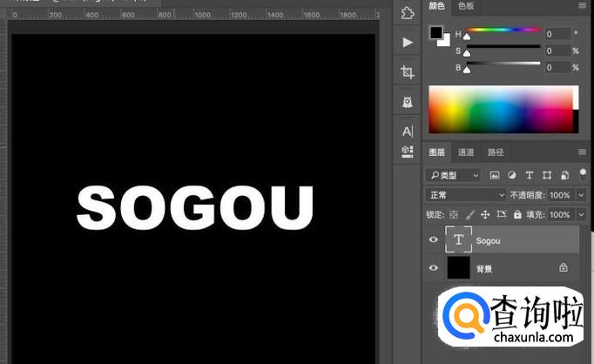Click the foreground black color swatch

click(436, 32)
